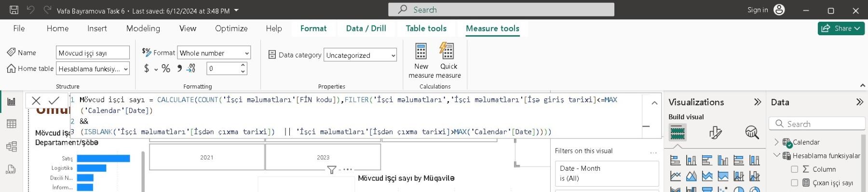Increase decimal places with up stepper
This screenshot has height=192, width=868.
243,65
